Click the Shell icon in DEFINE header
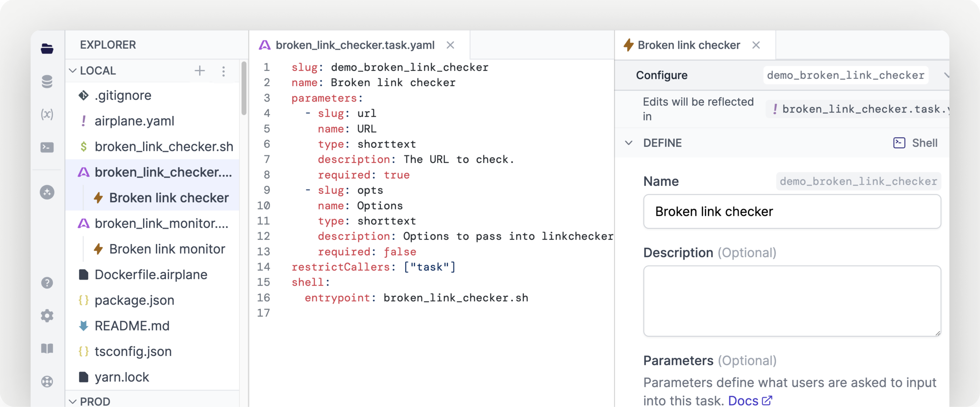 [899, 143]
